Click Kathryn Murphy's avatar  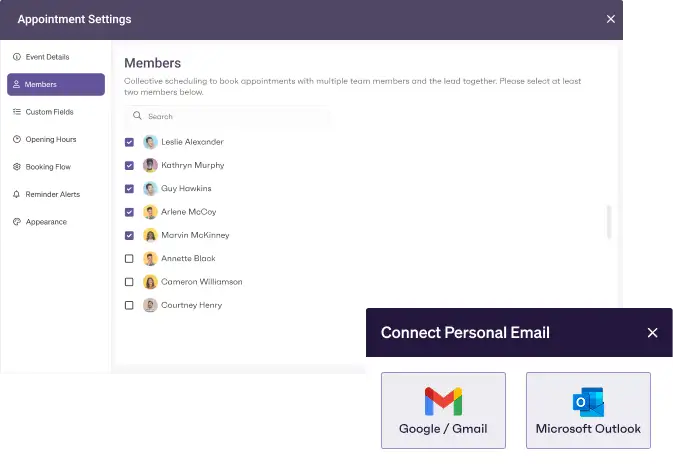pyautogui.click(x=150, y=165)
